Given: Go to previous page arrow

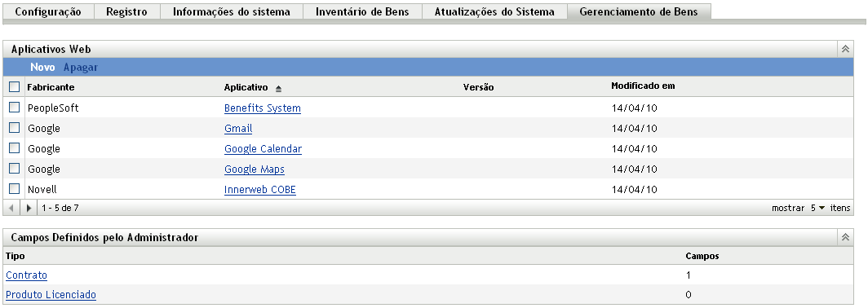Looking at the screenshot, I should point(11,209).
